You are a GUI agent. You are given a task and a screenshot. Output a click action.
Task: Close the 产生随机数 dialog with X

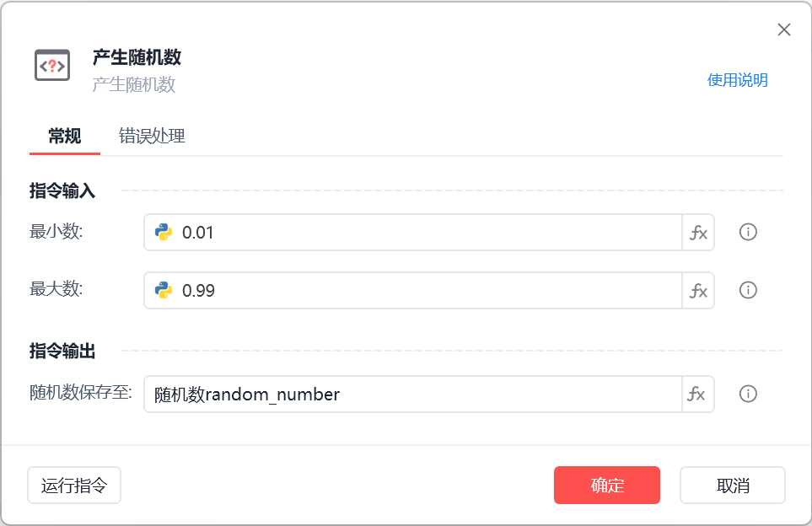(x=784, y=30)
